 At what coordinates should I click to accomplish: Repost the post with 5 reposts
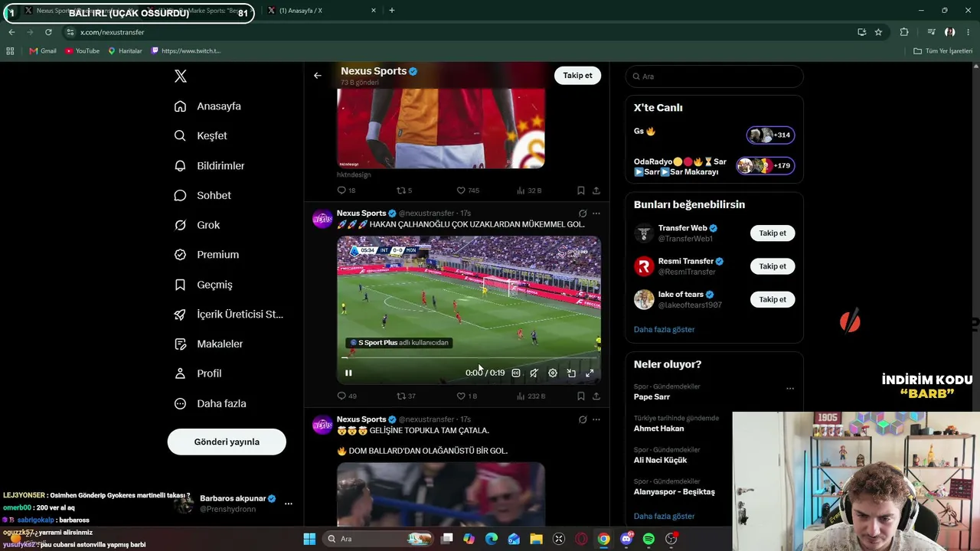[404, 191]
